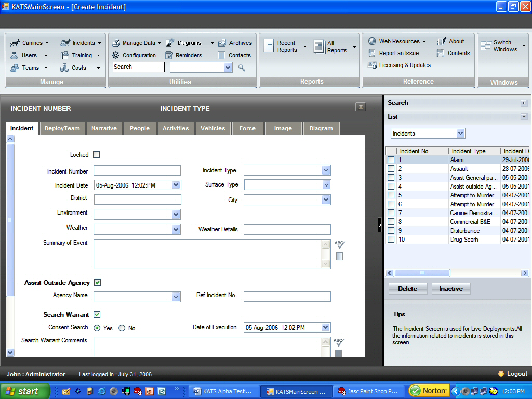
Task: Click the Costs icon
Action: click(64, 68)
